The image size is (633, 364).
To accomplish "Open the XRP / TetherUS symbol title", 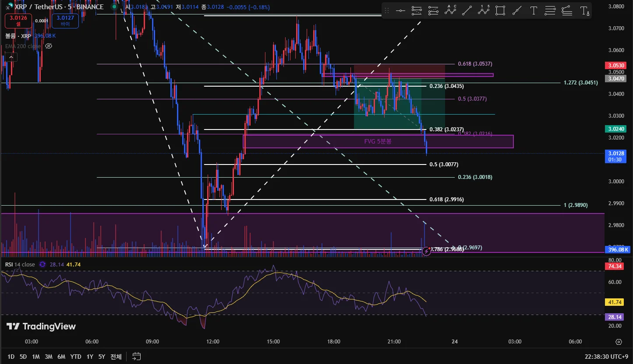I will pos(59,7).
